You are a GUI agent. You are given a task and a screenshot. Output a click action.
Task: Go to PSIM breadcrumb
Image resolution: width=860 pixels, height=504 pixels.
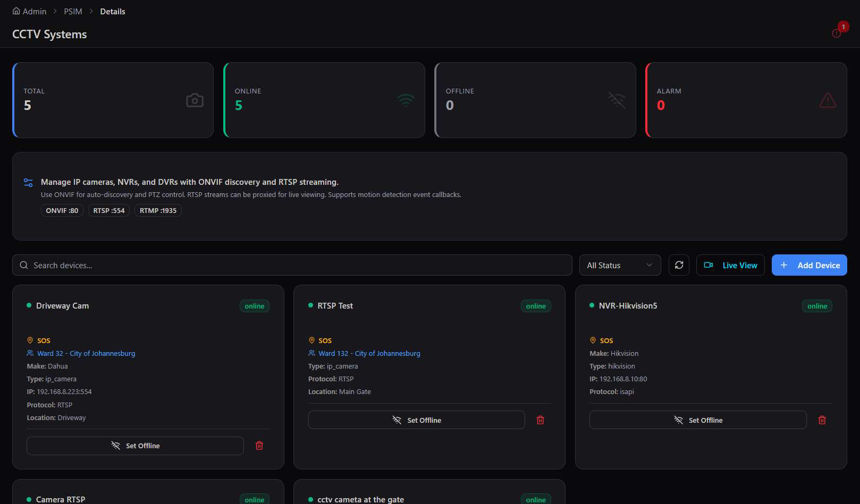point(73,11)
